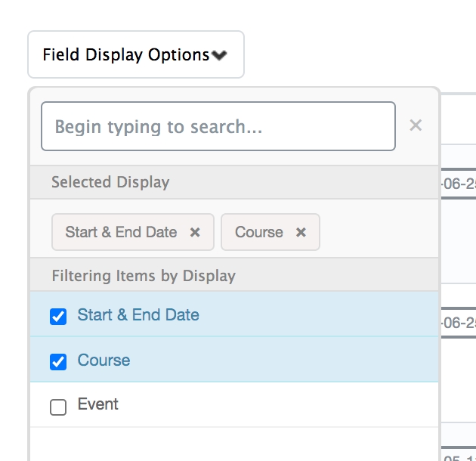476x461 pixels.
Task: Uncheck the Course checkbox
Action: pyautogui.click(x=58, y=362)
